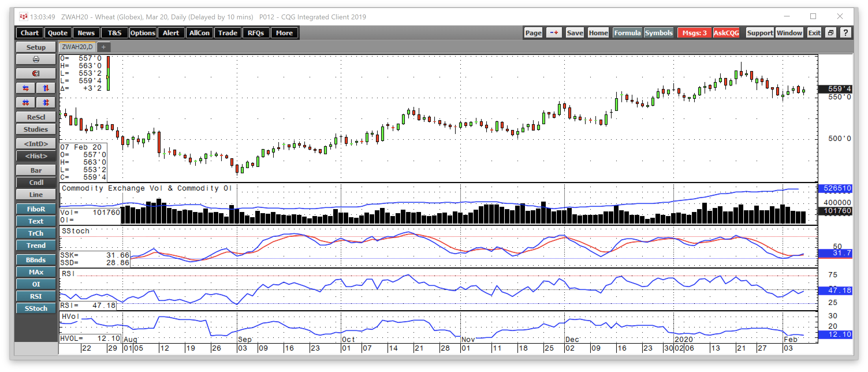Click the Dec month marker on time axis
Screen dimensions: 868x372
tap(572, 339)
